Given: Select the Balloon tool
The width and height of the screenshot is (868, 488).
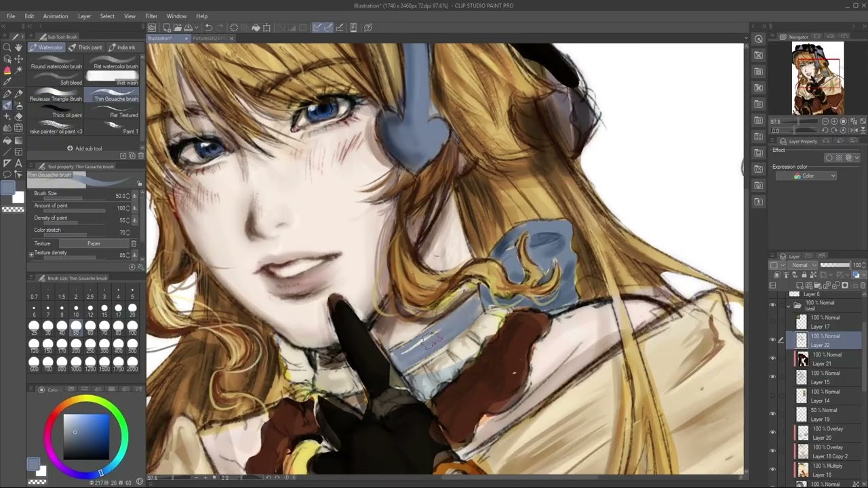Looking at the screenshot, I should point(7,175).
